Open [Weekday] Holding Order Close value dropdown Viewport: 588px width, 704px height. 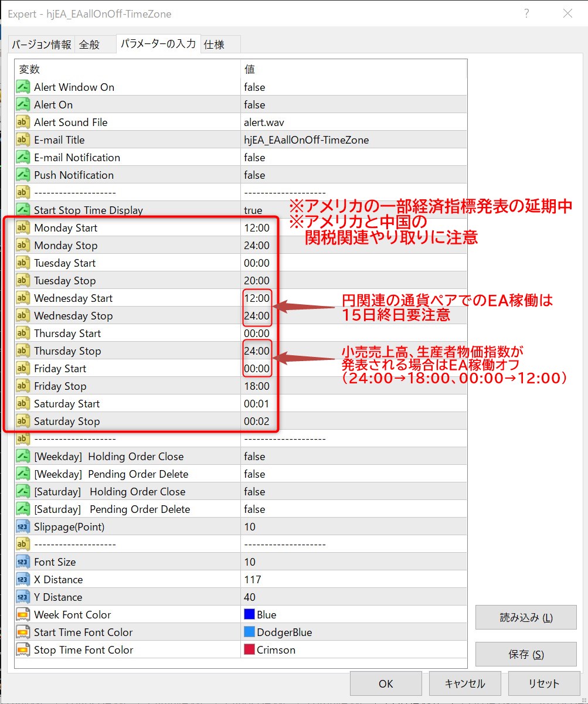pyautogui.click(x=254, y=457)
